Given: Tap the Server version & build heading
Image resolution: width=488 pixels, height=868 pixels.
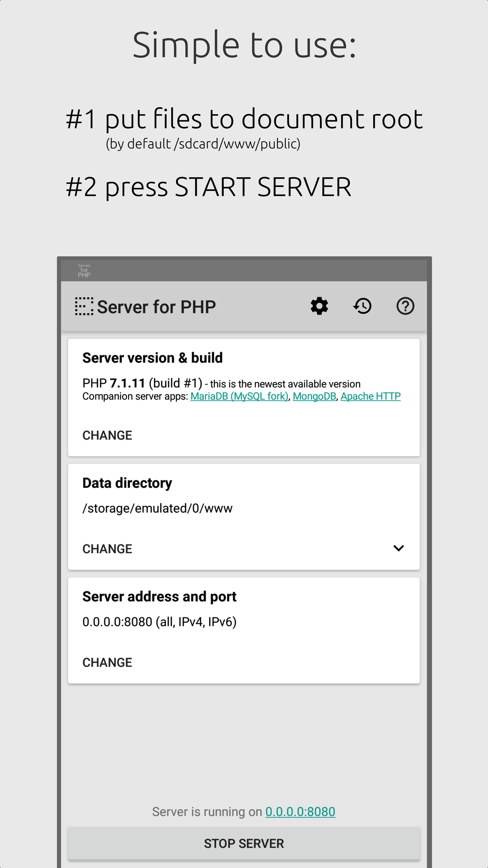Looking at the screenshot, I should click(152, 358).
